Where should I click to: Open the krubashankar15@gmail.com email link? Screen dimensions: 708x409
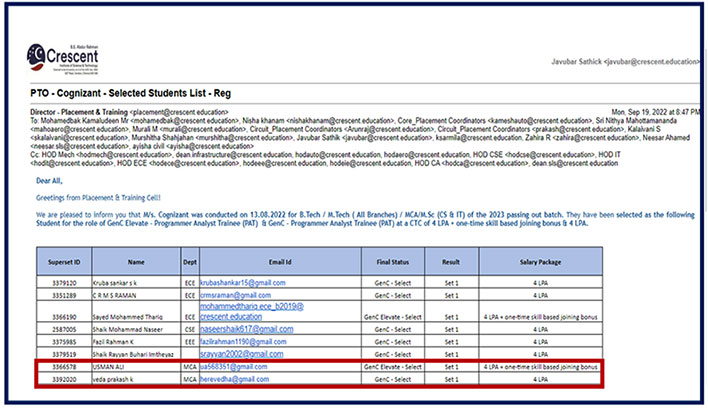pyautogui.click(x=240, y=283)
